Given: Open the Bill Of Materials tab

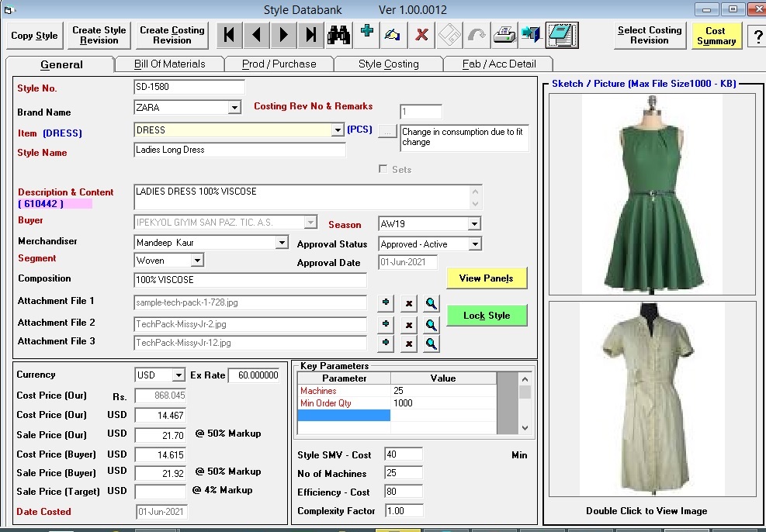Looking at the screenshot, I should click(x=169, y=64).
